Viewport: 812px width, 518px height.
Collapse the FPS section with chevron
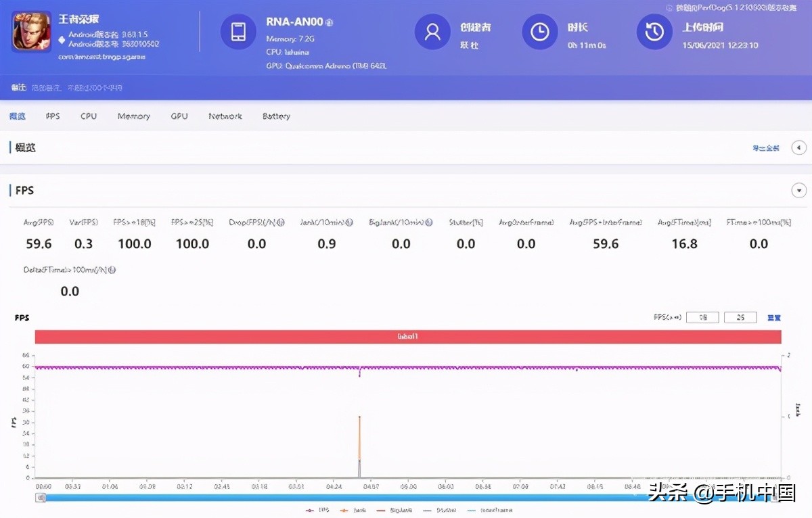pos(799,191)
